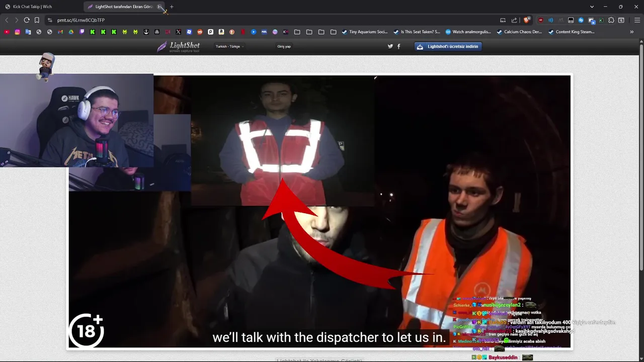The width and height of the screenshot is (644, 362).
Task: Show hidden bookmarks with the chevron
Action: click(x=632, y=32)
